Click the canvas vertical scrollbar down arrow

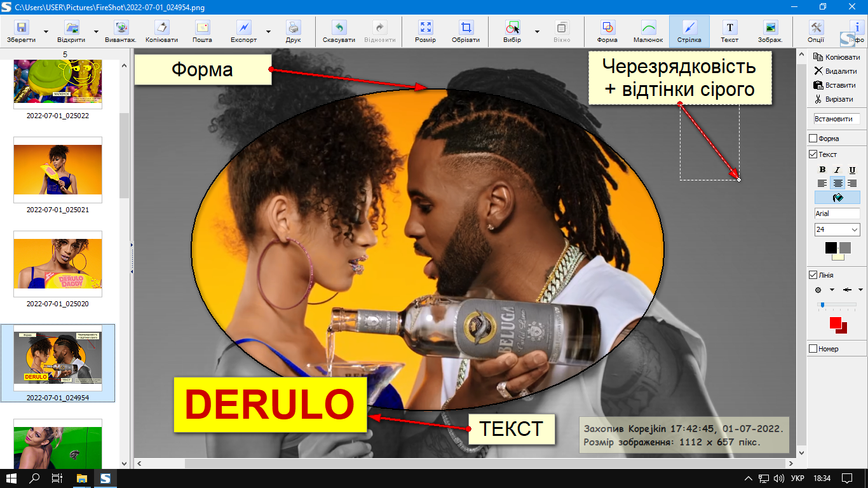point(801,452)
